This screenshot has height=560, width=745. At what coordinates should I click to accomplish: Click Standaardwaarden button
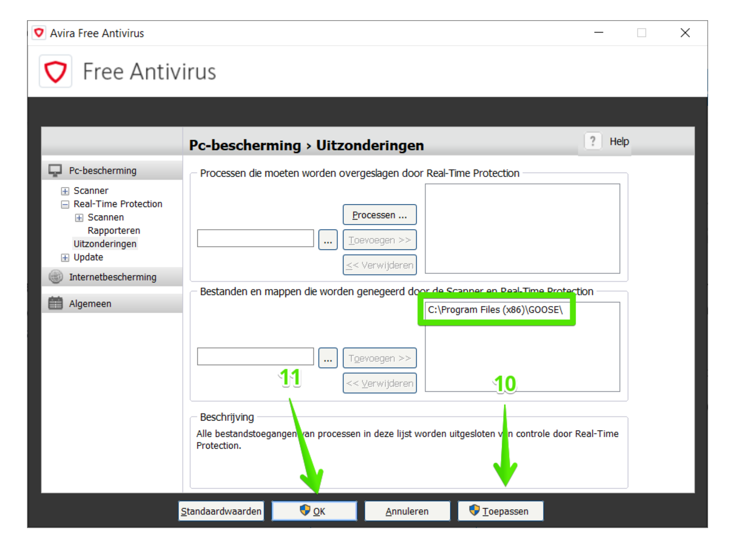pos(221,511)
